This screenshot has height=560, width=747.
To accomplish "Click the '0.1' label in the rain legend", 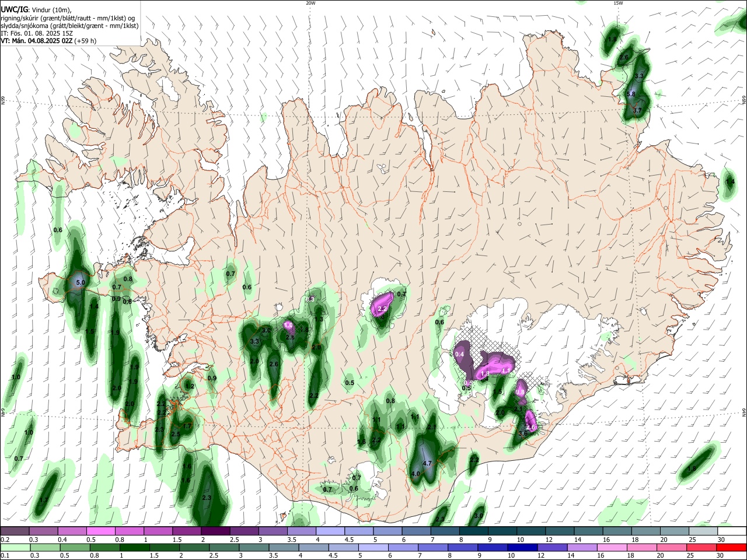I will point(5,555).
